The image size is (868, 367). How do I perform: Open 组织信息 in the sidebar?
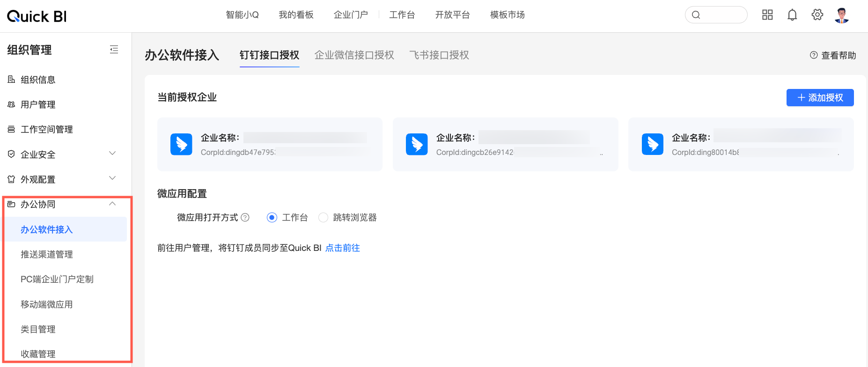pos(38,80)
